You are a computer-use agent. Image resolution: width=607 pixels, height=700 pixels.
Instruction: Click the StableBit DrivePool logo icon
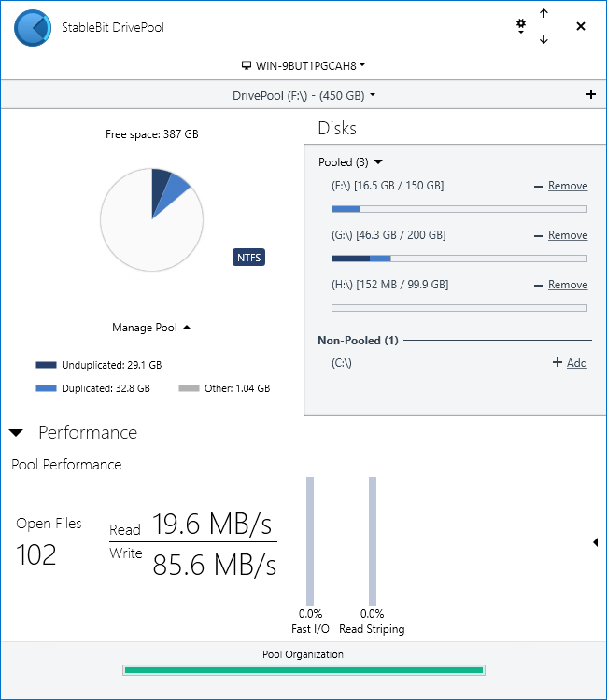pyautogui.click(x=33, y=28)
